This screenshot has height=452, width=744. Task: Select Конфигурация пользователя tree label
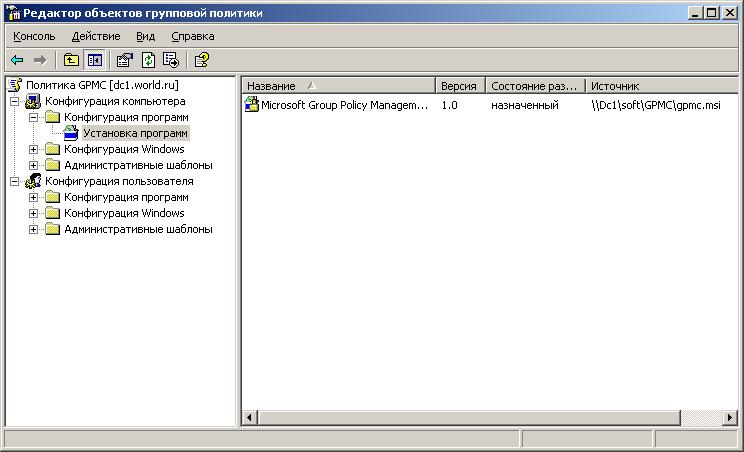[x=119, y=181]
